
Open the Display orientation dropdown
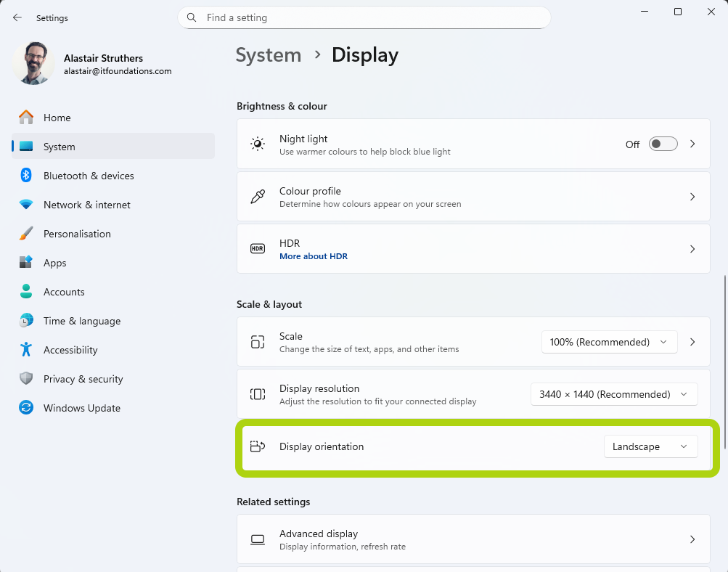tap(650, 446)
